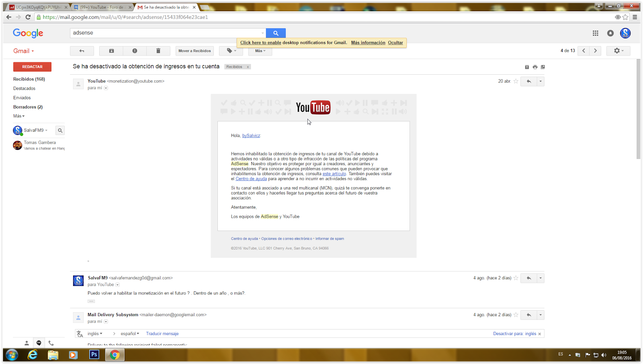This screenshot has width=643, height=364.
Task: Open chat with Tomas Gambera
Action: (x=39, y=145)
